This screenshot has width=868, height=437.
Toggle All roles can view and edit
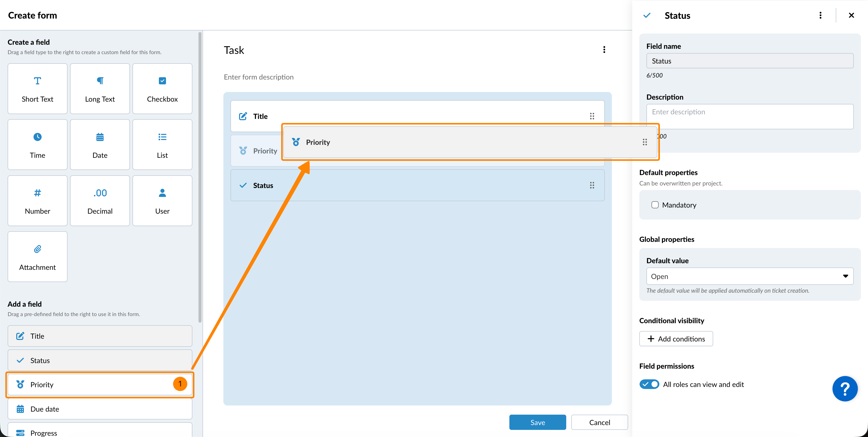coord(649,384)
